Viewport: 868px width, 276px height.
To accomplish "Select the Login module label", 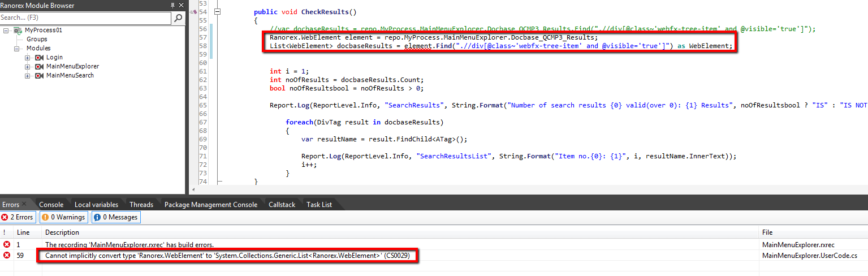I will 54,57.
